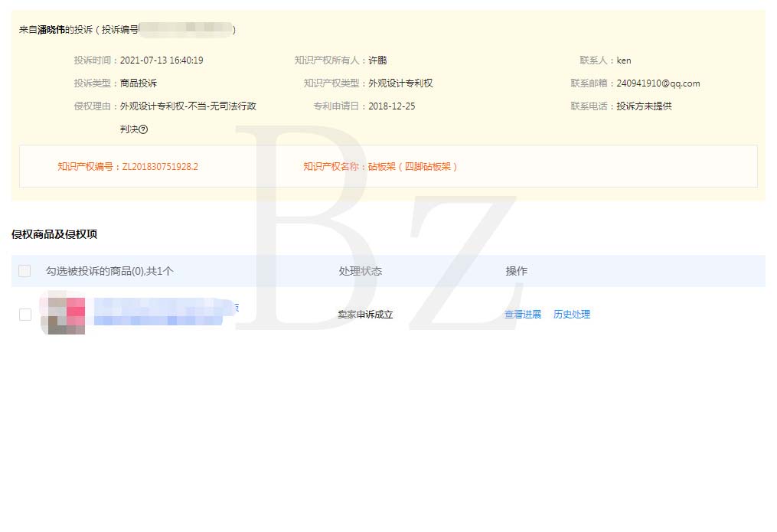Check the checkbox of the complained product row

tap(25, 314)
